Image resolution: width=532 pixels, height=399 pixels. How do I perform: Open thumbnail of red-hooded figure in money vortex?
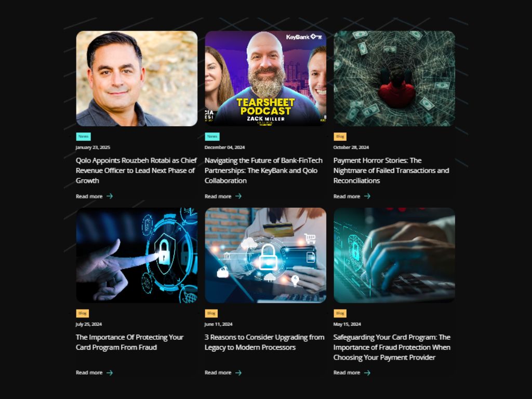pos(394,78)
